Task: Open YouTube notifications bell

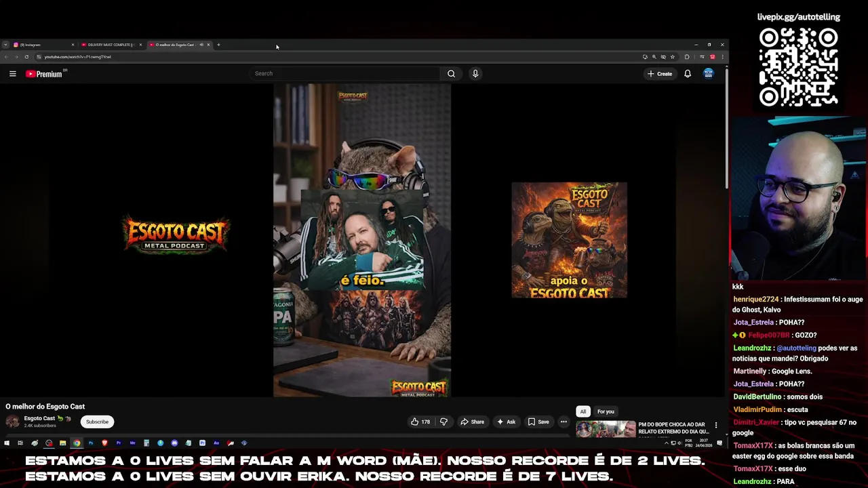Action: click(688, 73)
